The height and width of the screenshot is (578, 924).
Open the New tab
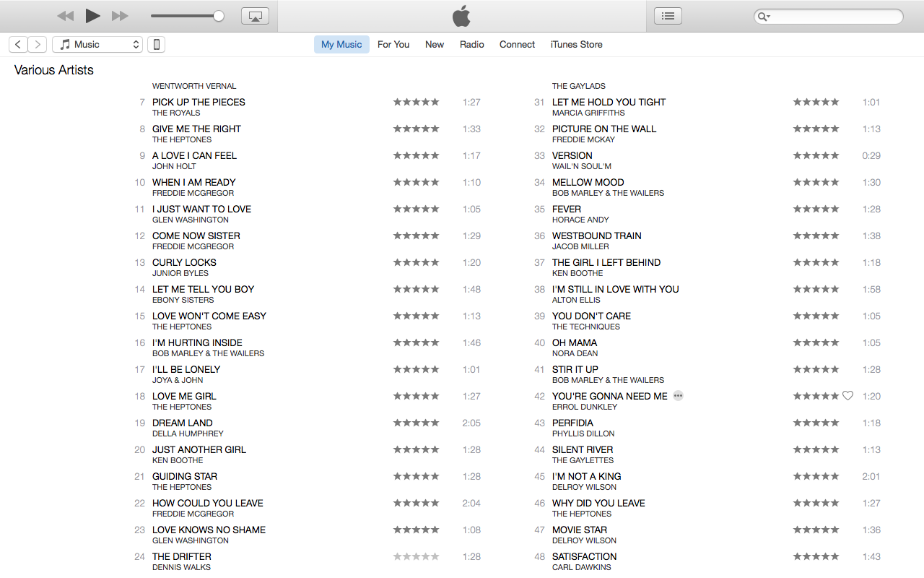point(435,45)
